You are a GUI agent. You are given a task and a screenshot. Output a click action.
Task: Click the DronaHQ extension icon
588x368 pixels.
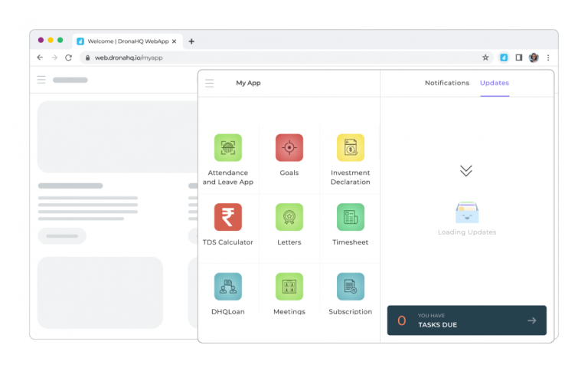(x=504, y=58)
